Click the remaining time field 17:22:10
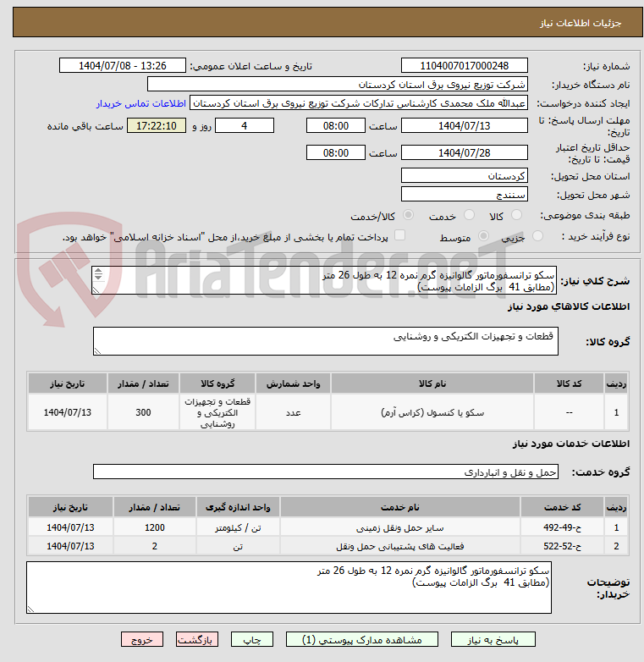Screen dimensions: 644x662 [157, 126]
